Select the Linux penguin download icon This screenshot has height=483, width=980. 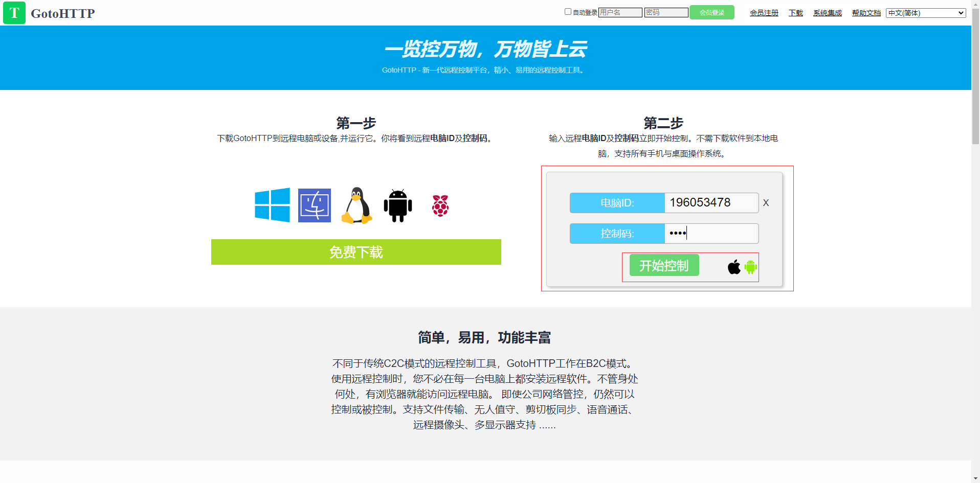point(357,205)
